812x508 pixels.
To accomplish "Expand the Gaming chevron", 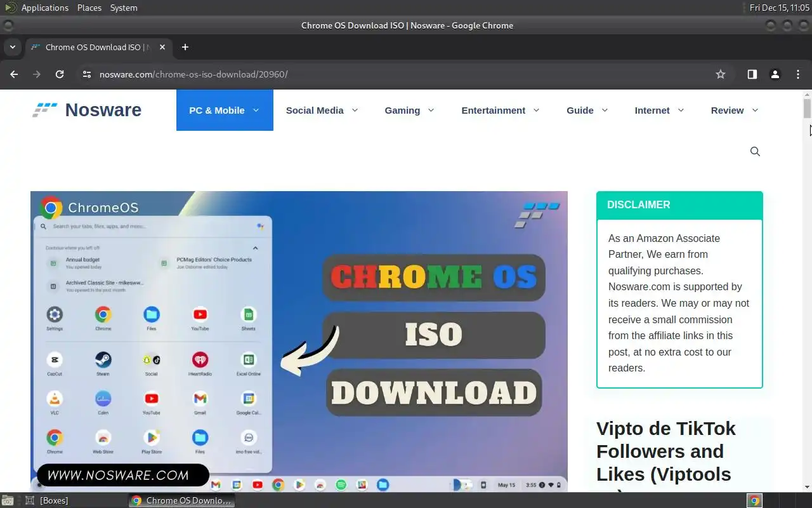I will tap(431, 110).
